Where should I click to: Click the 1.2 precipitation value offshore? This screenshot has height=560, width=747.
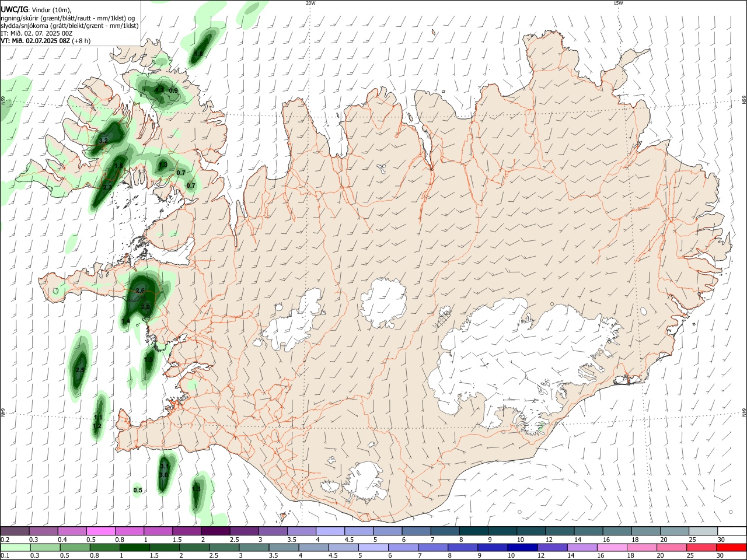coord(97,426)
